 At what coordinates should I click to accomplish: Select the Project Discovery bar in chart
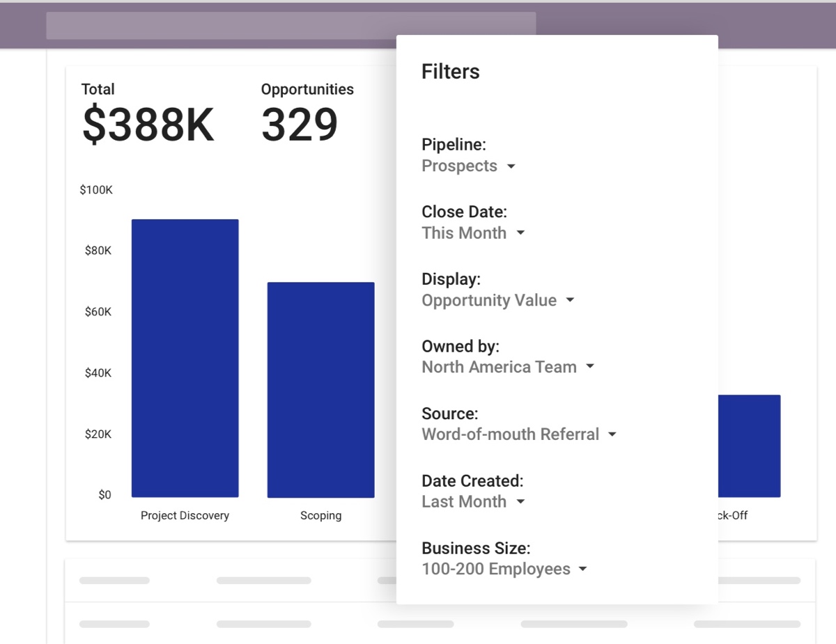pyautogui.click(x=185, y=358)
